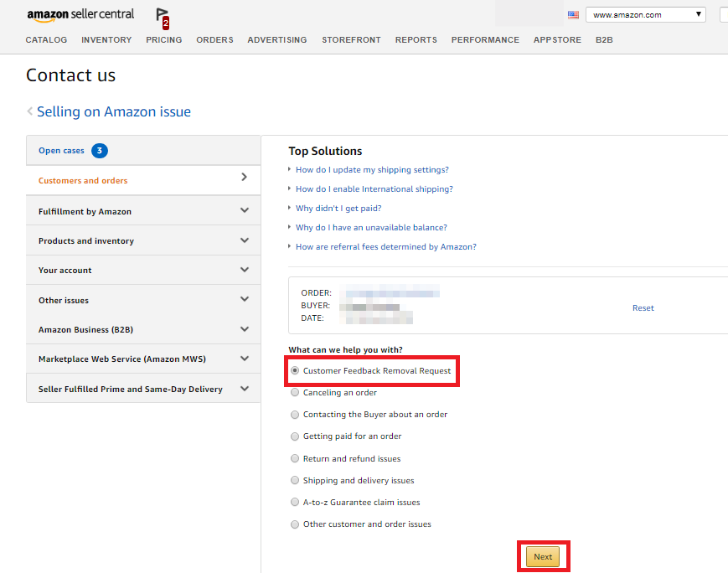Screen dimensions: 728x573
Task: Expand Marketplace Web Service (Amazon MWS)
Action: [x=143, y=359]
